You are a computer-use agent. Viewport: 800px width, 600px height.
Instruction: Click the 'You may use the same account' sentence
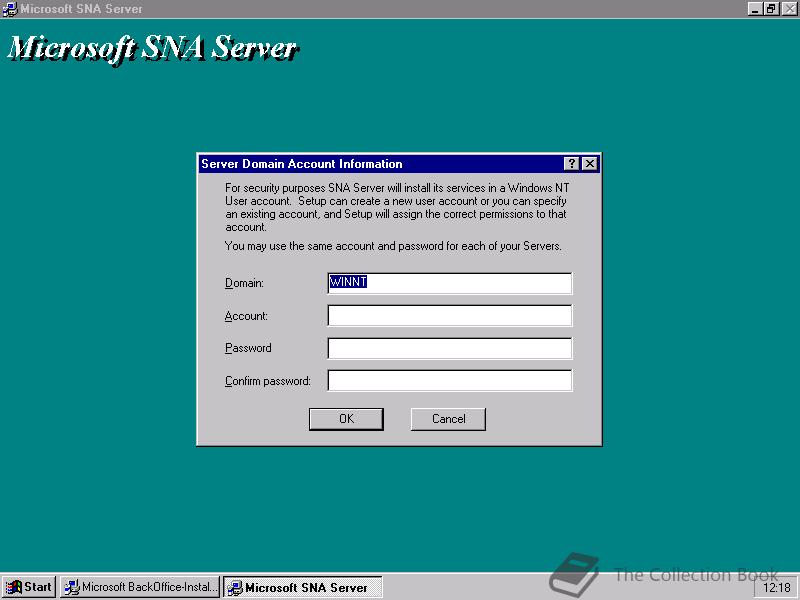click(x=393, y=246)
